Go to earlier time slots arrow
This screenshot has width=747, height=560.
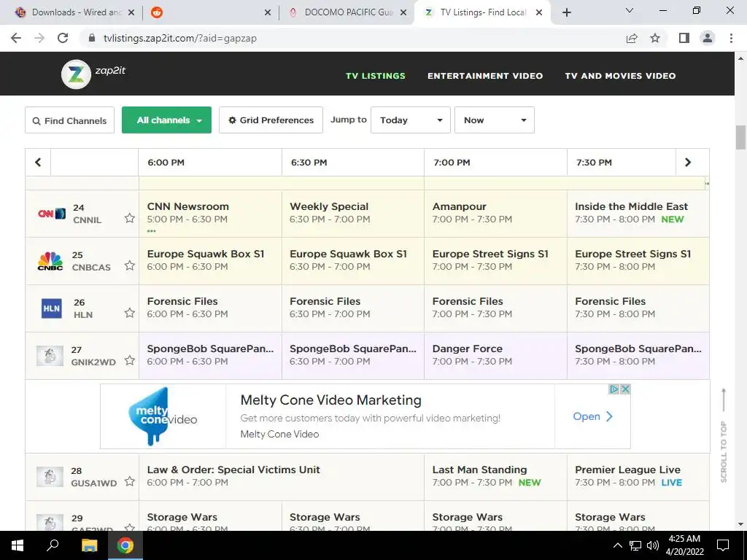pyautogui.click(x=38, y=163)
